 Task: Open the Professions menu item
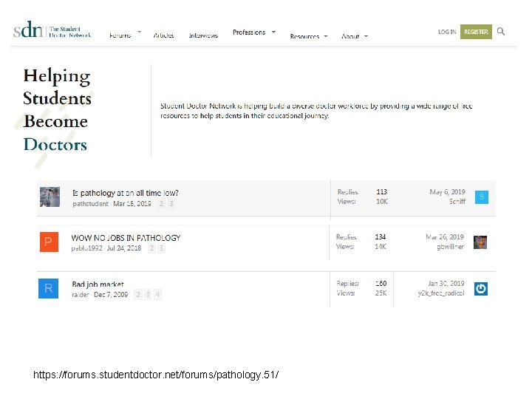coord(249,33)
